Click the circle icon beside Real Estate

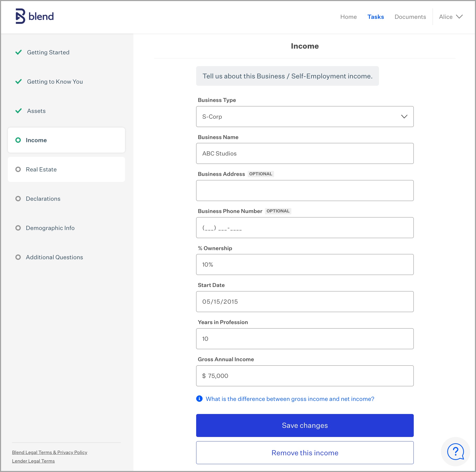coord(18,169)
